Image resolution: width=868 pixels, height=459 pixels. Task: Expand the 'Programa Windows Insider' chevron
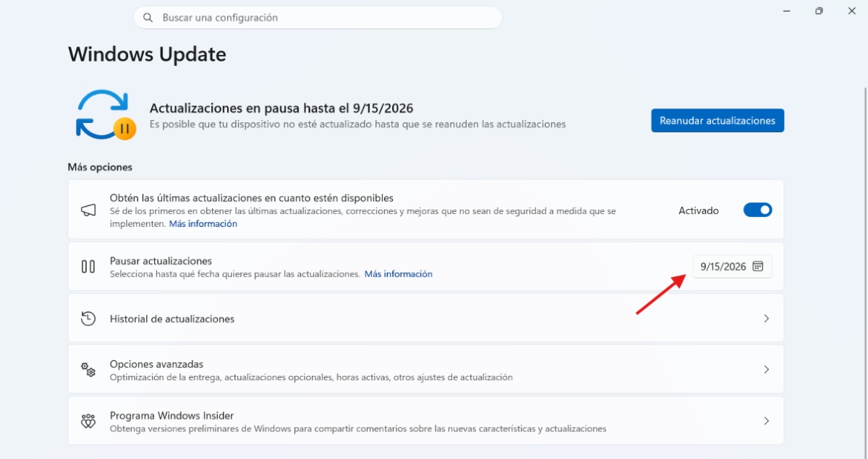click(767, 421)
